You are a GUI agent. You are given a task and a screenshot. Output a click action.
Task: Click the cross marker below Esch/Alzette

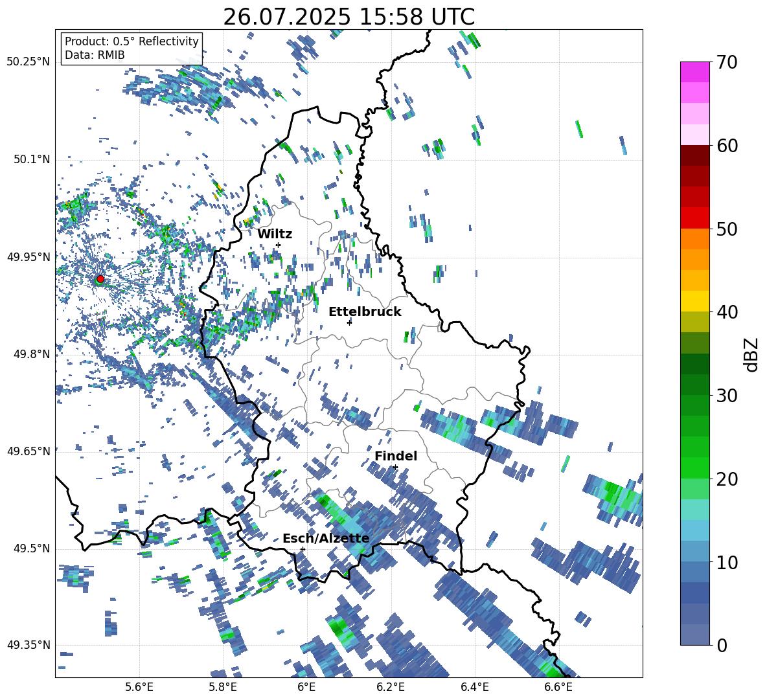coord(303,549)
